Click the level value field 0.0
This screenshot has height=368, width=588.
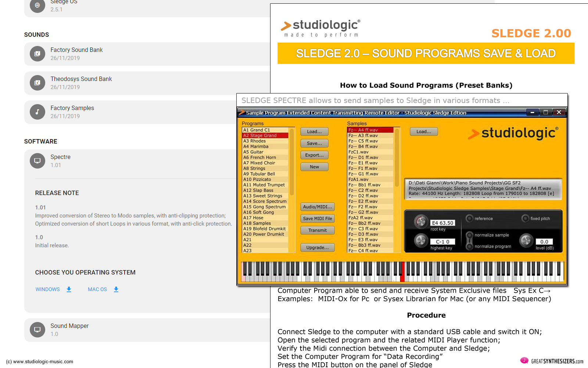pos(544,242)
